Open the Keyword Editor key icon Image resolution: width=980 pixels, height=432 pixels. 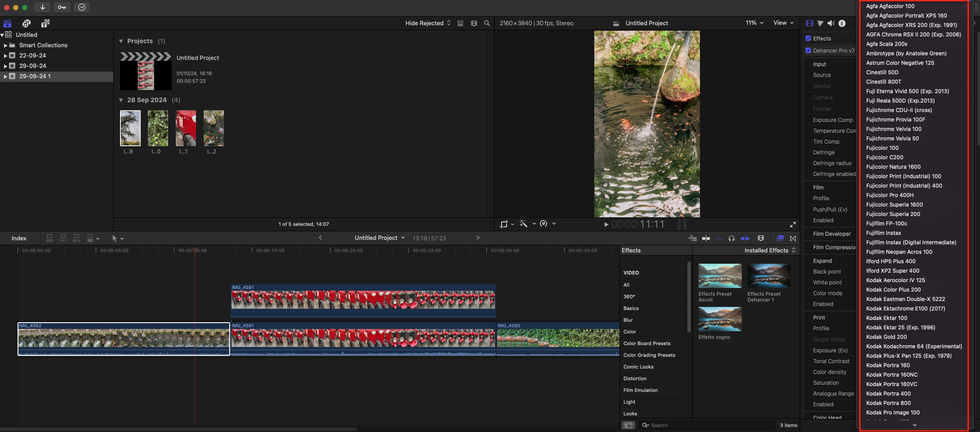pyautogui.click(x=62, y=7)
